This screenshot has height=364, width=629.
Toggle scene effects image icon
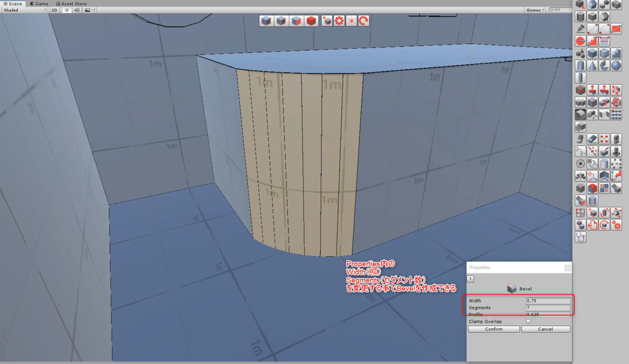pyautogui.click(x=87, y=10)
